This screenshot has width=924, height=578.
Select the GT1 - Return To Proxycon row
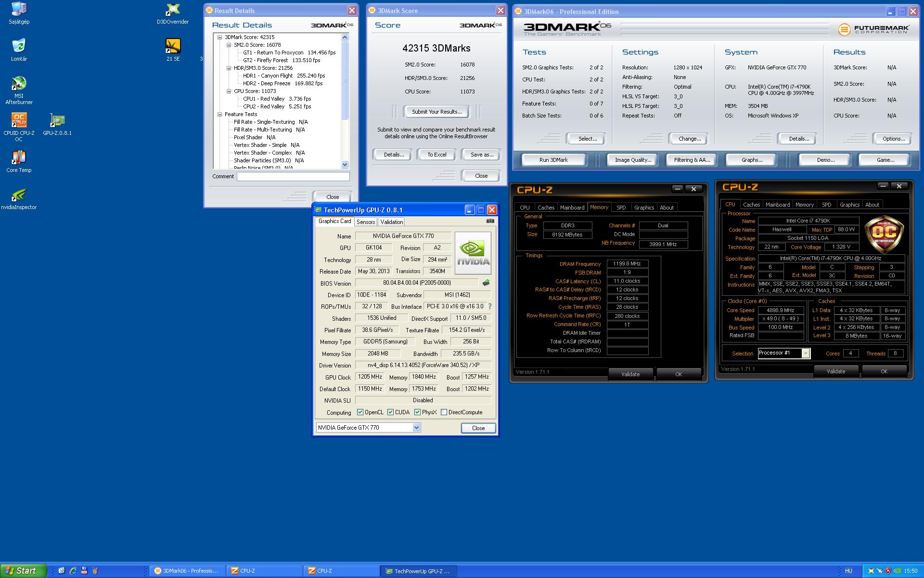point(289,53)
